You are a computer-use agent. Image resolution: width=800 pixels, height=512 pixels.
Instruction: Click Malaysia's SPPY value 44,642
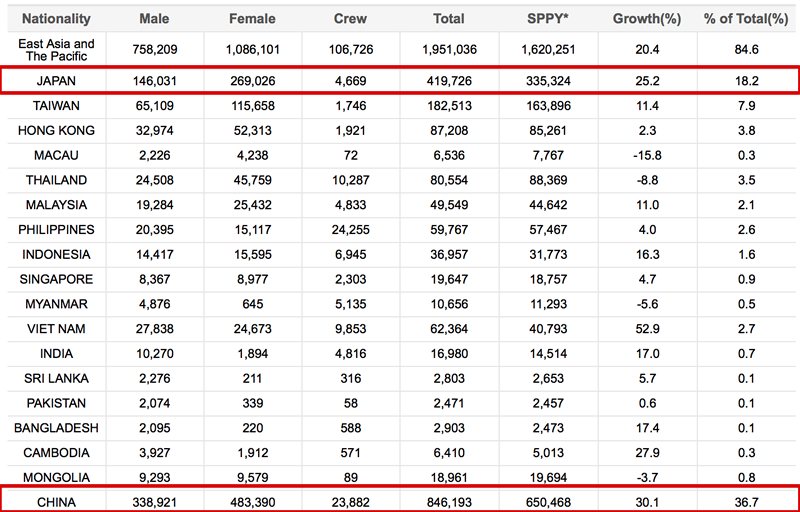548,205
